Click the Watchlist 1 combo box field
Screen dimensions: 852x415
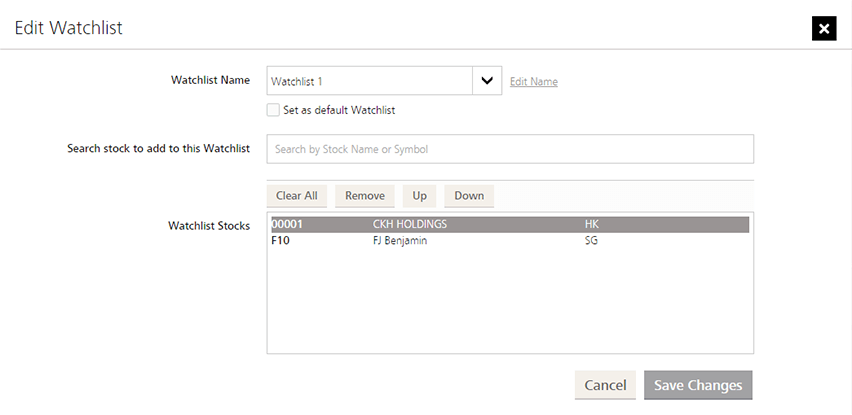(369, 81)
